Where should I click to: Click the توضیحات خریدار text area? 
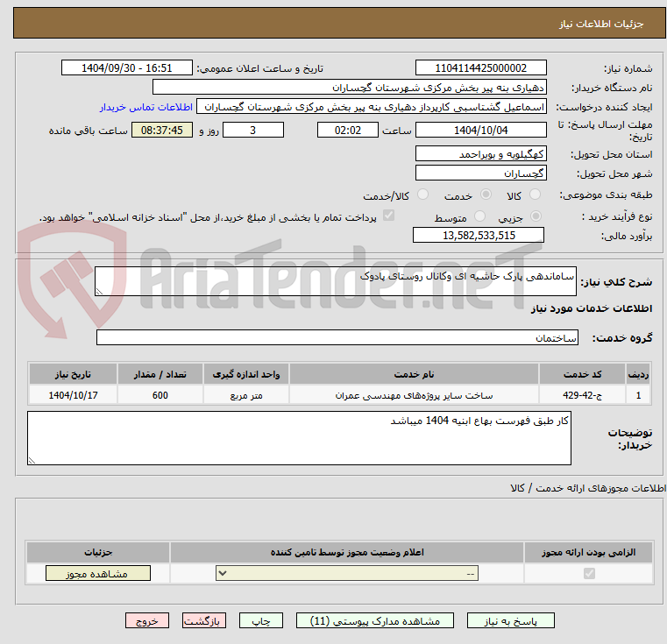click(x=299, y=438)
